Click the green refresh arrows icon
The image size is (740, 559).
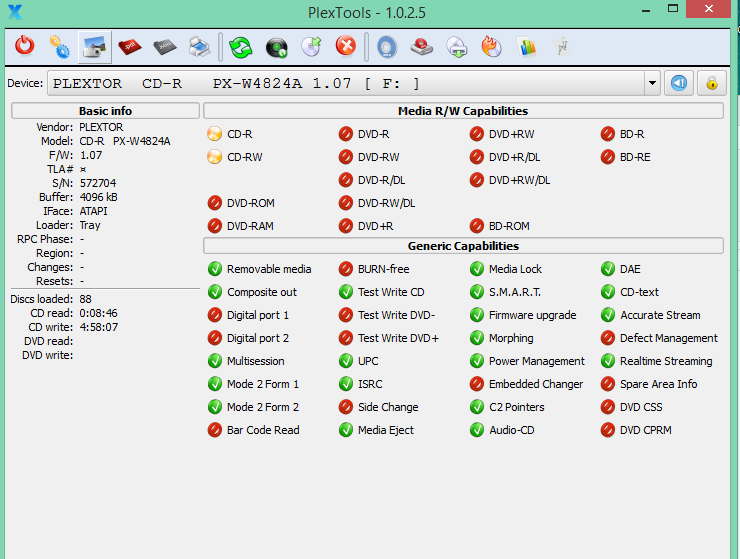click(x=241, y=47)
